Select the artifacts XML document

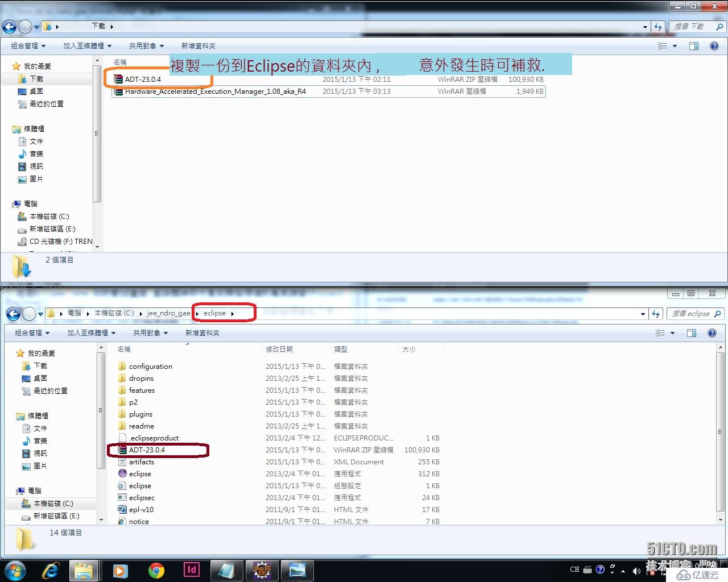[142, 462]
